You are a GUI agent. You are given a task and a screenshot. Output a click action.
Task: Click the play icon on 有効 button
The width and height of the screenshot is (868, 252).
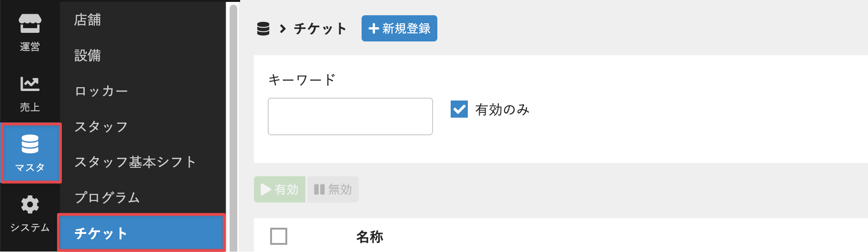point(266,190)
